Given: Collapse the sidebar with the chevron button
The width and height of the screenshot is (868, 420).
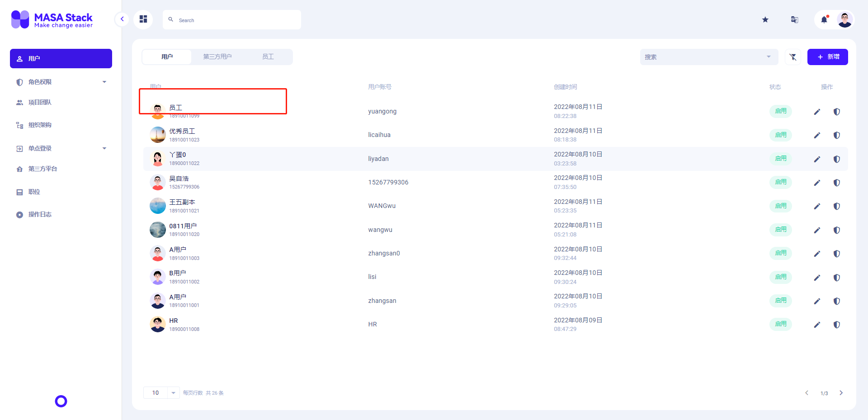Looking at the screenshot, I should (x=122, y=19).
